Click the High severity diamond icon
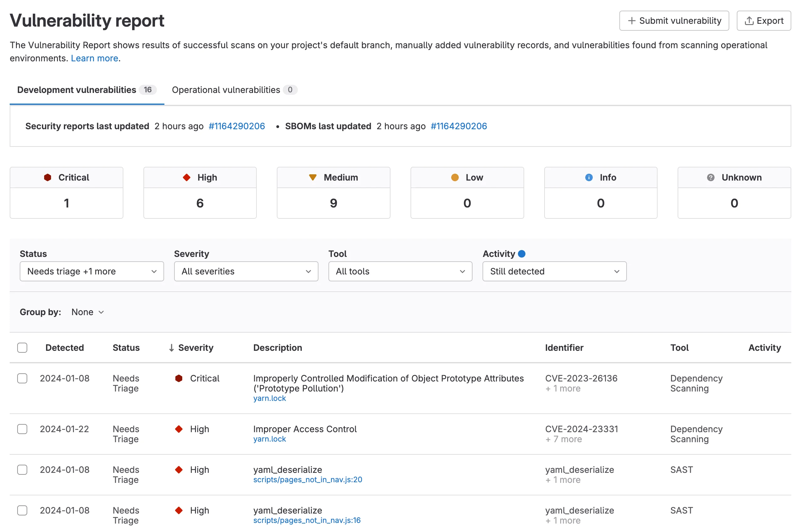Screen dimensions: 806x532 (x=186, y=177)
